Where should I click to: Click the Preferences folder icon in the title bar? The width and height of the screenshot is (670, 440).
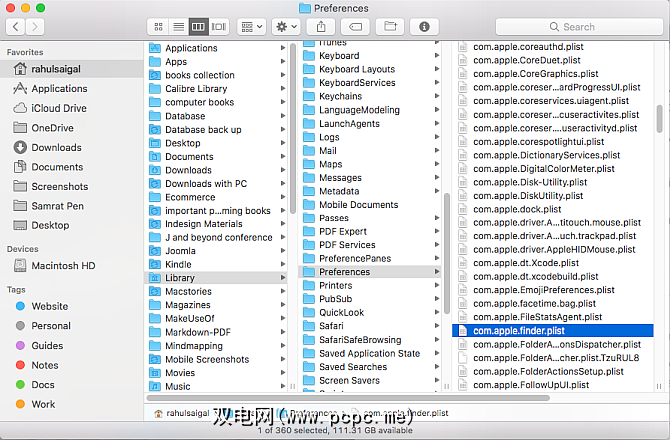pyautogui.click(x=305, y=8)
